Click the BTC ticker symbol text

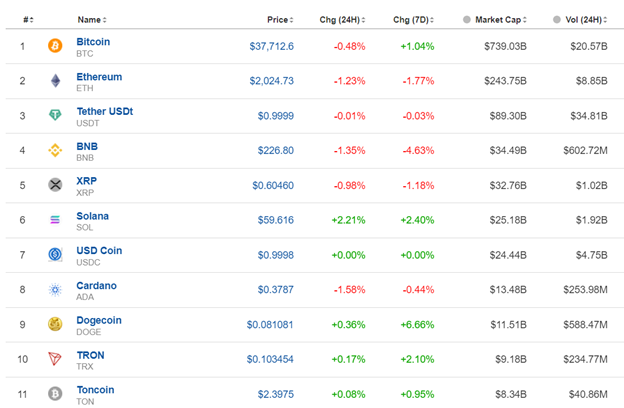coord(85,54)
